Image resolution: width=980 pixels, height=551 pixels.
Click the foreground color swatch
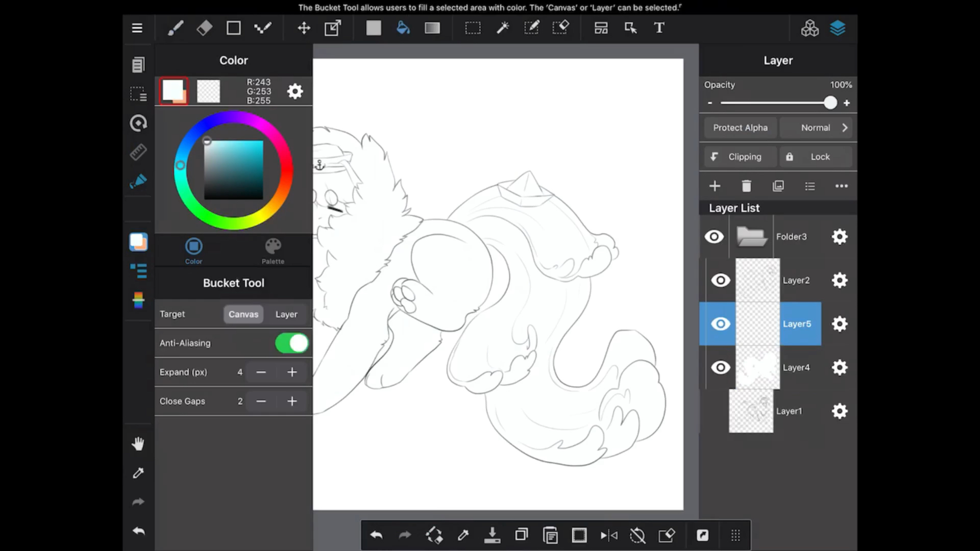pos(174,91)
